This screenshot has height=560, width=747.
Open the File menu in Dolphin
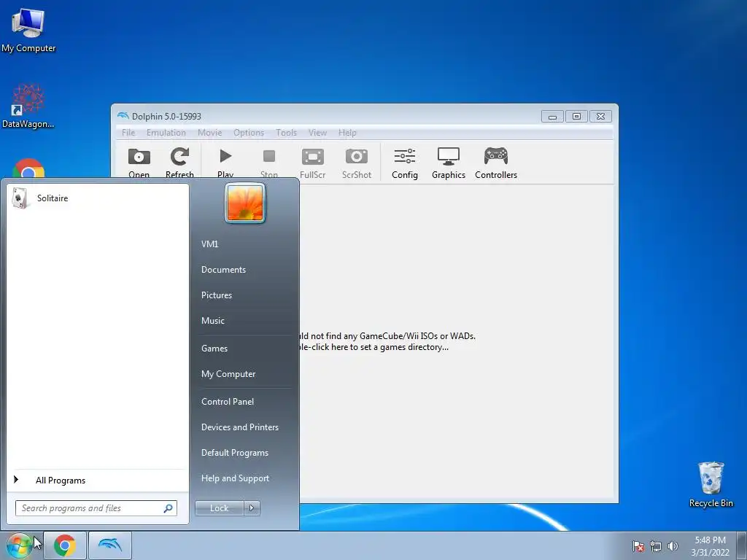point(128,133)
